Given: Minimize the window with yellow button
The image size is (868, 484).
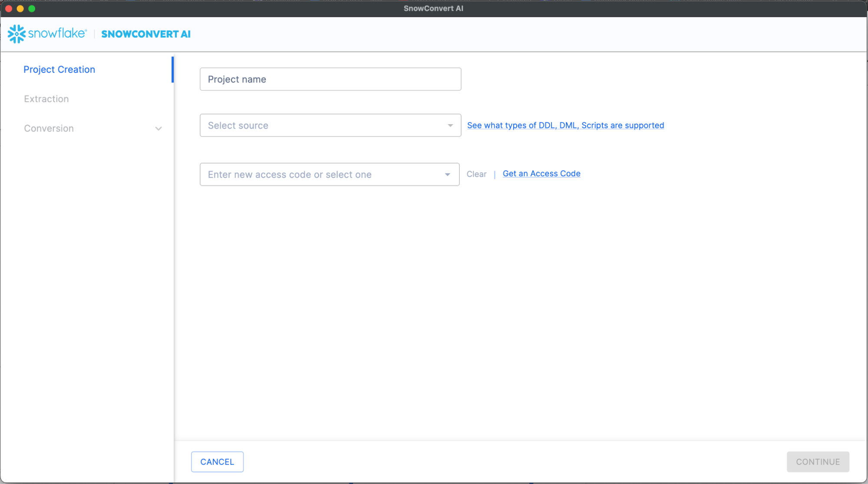Looking at the screenshot, I should (x=20, y=9).
